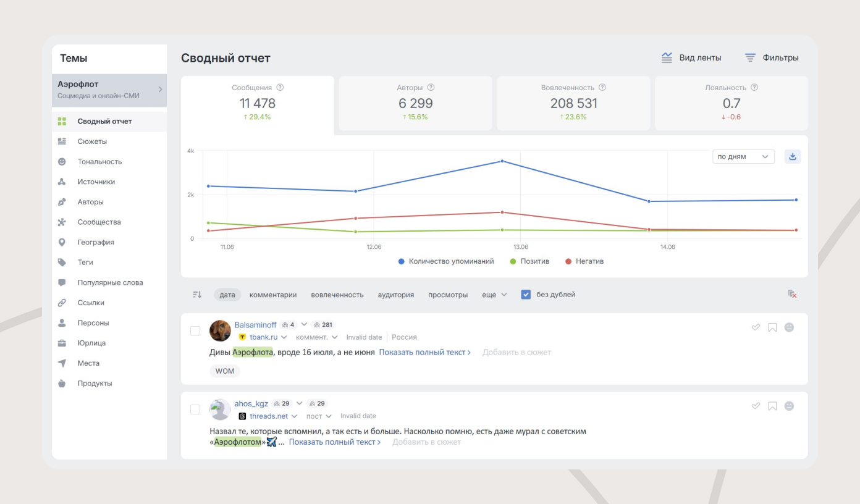Click the WOM tag

225,371
